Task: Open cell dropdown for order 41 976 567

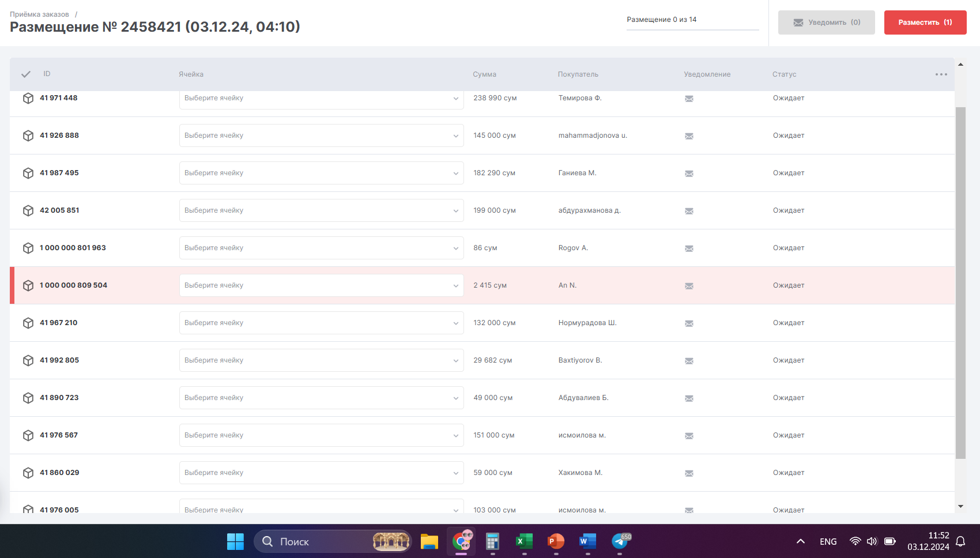Action: [x=322, y=435]
